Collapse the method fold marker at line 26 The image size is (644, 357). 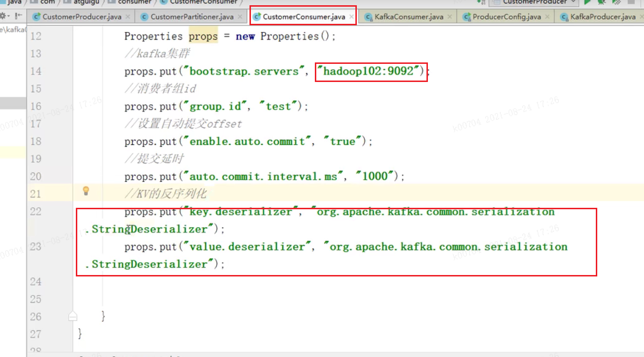pyautogui.click(x=73, y=316)
